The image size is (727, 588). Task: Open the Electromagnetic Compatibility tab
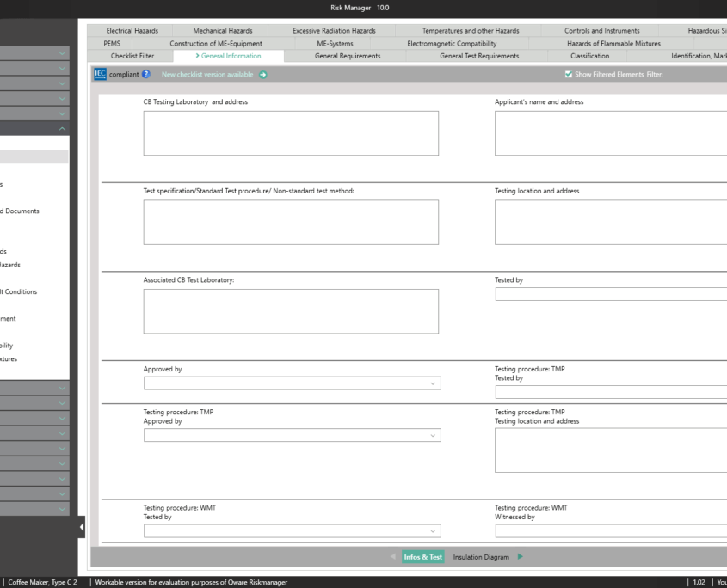pyautogui.click(x=464, y=43)
